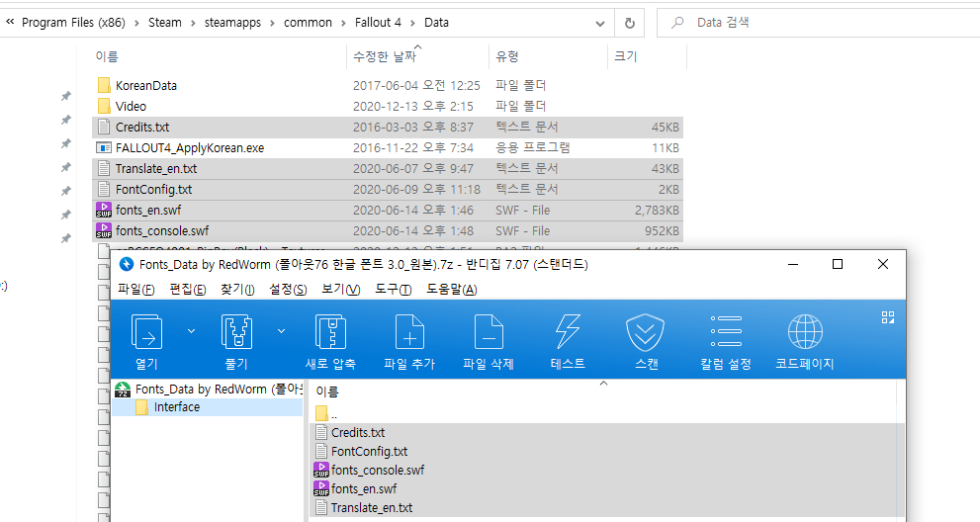Click the view mode grid icon in Bandizip toolbar
This screenshot has width=980, height=522.
tap(887, 317)
